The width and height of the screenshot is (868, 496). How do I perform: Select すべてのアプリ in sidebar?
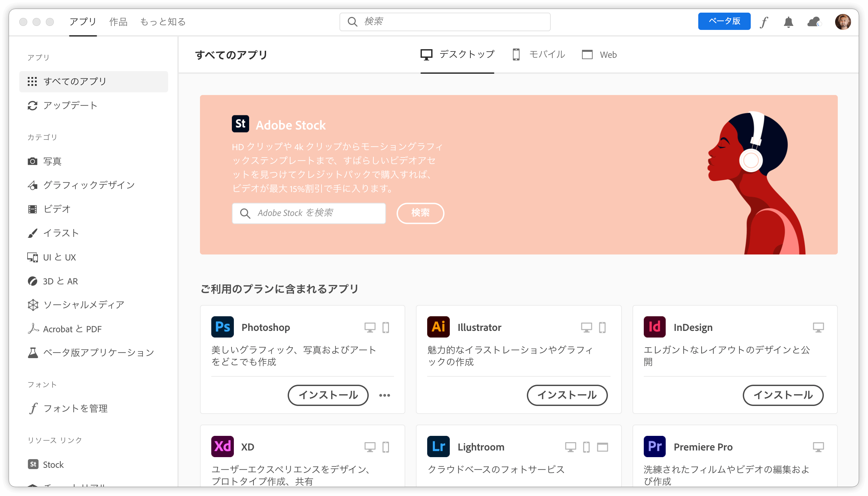pyautogui.click(x=94, y=81)
